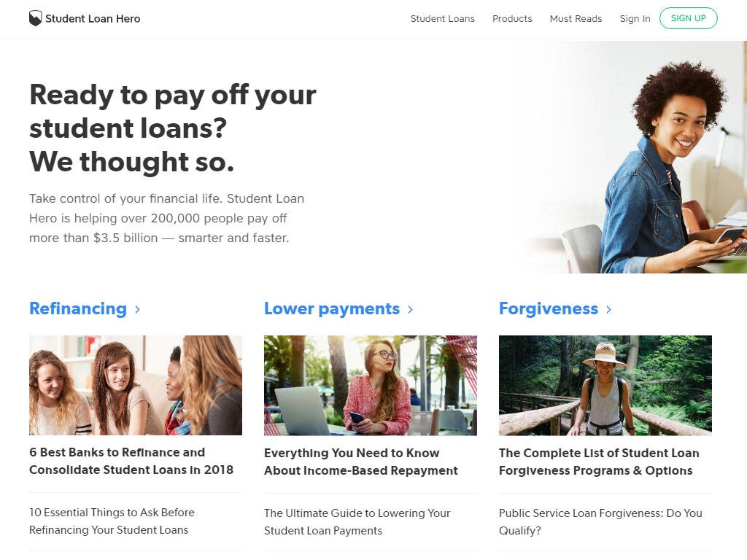
Task: Open the Student Loans nav menu
Action: 443,18
